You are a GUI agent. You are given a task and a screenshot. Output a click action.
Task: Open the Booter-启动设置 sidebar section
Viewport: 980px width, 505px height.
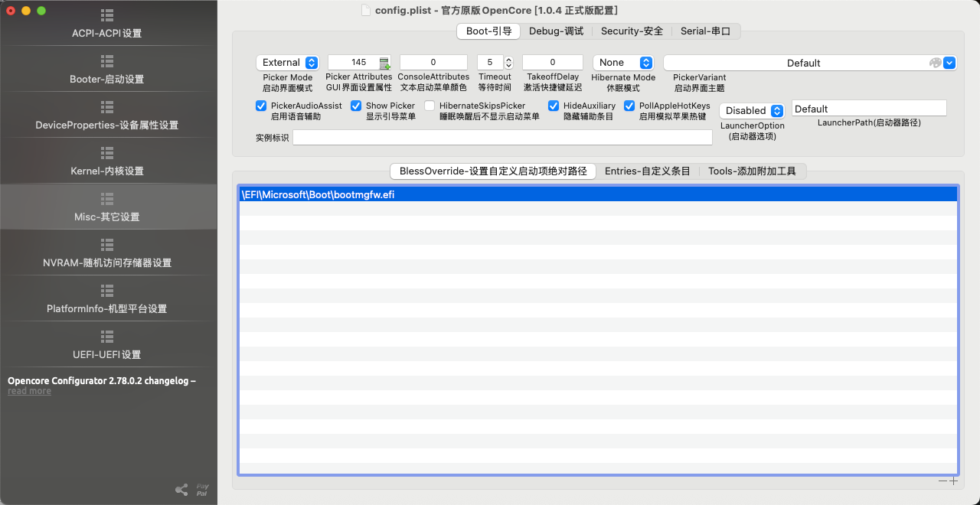(107, 70)
